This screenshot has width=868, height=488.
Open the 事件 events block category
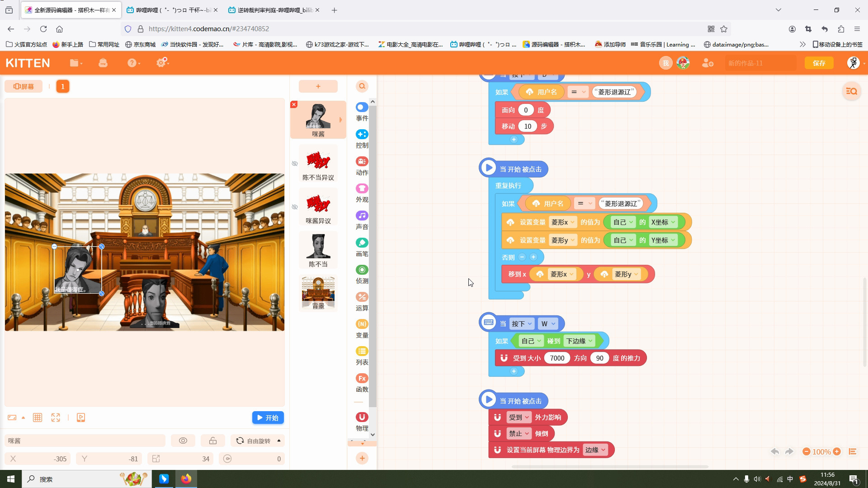pyautogui.click(x=362, y=112)
